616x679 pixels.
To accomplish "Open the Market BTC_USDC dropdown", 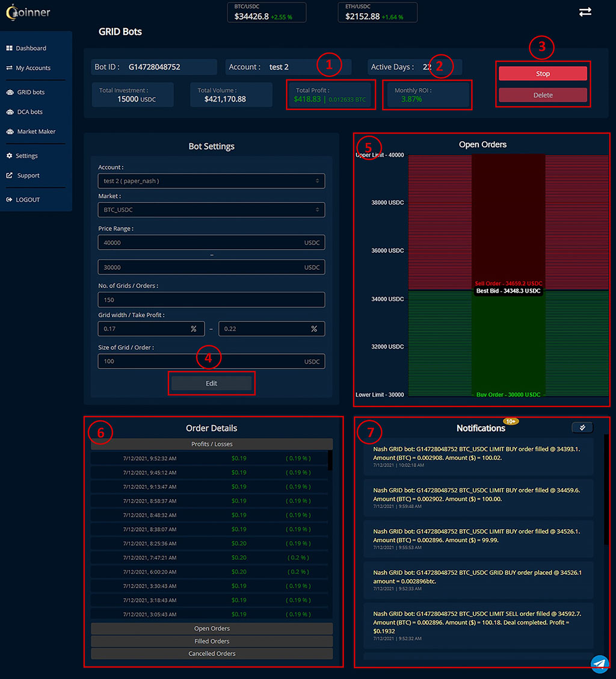I will click(x=211, y=209).
